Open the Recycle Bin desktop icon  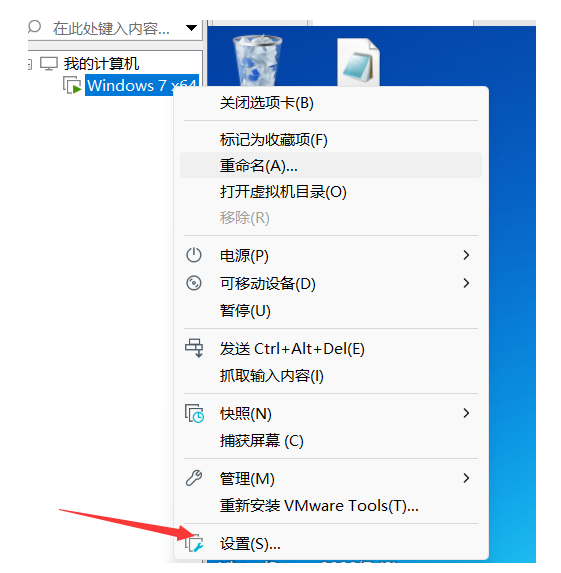pyautogui.click(x=258, y=60)
